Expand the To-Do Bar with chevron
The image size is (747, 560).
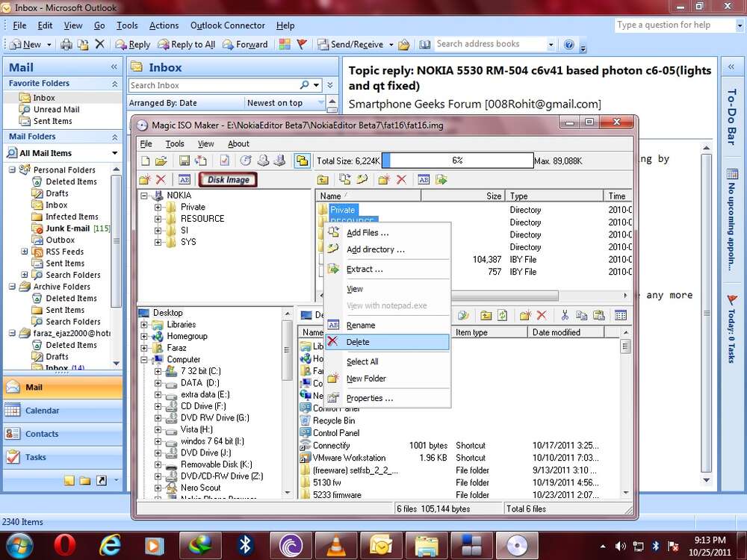pyautogui.click(x=731, y=67)
